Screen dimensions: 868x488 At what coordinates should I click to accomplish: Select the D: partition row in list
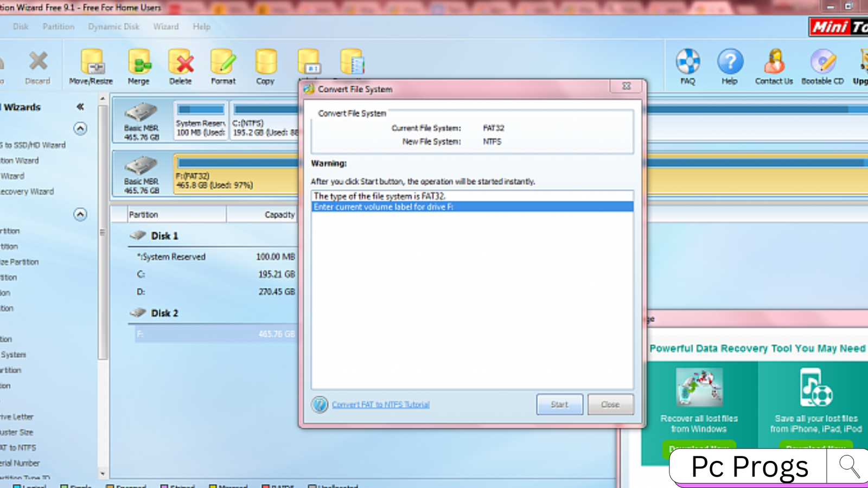tap(214, 292)
